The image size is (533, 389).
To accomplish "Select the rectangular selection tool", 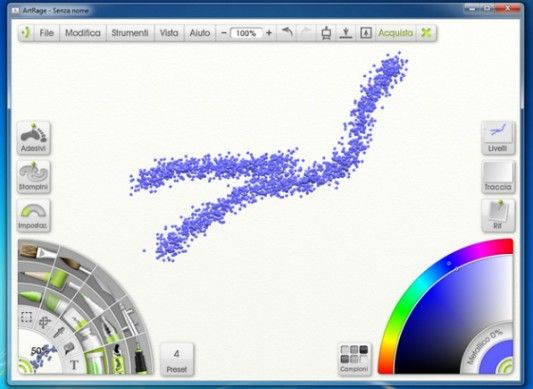I will click(x=27, y=317).
